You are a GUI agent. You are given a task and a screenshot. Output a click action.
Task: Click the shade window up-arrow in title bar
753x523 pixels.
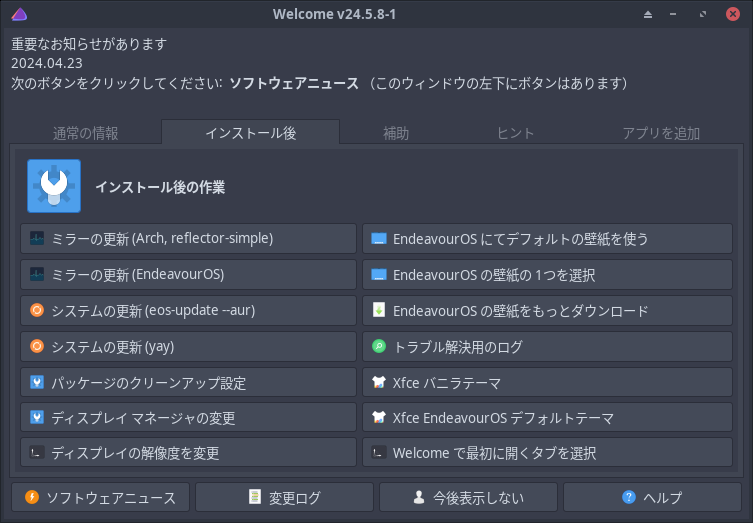pos(648,14)
